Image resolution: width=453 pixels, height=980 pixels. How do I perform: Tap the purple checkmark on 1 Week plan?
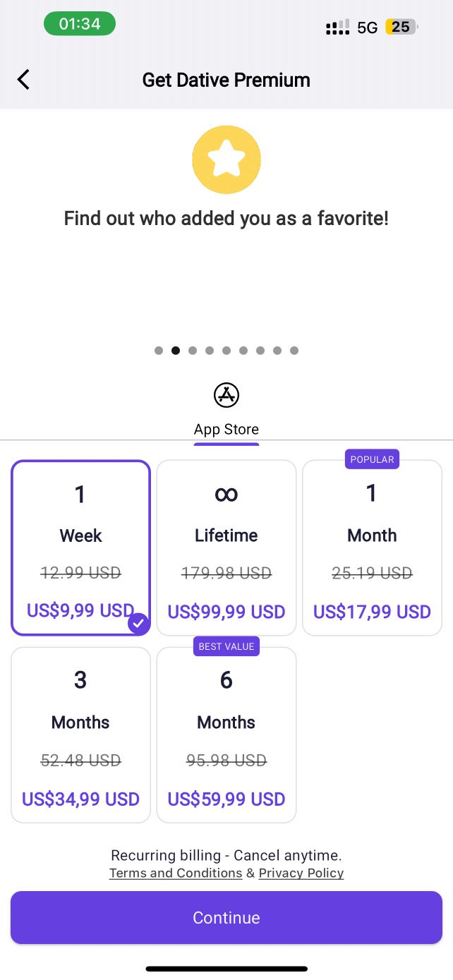click(139, 624)
